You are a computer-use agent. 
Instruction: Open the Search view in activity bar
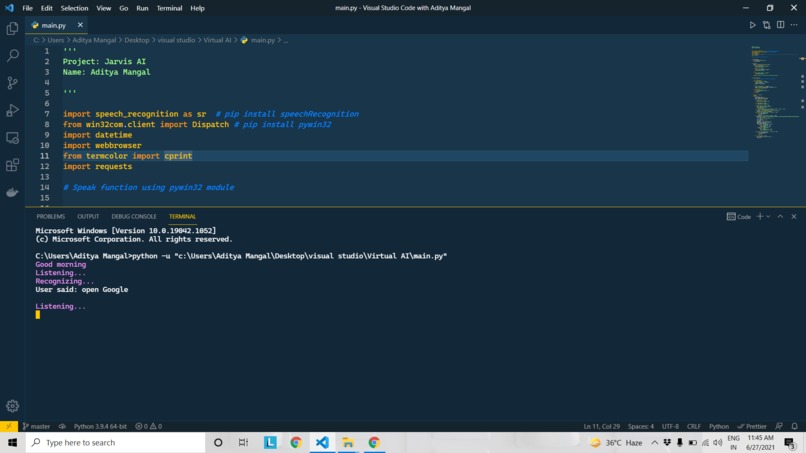[x=12, y=55]
